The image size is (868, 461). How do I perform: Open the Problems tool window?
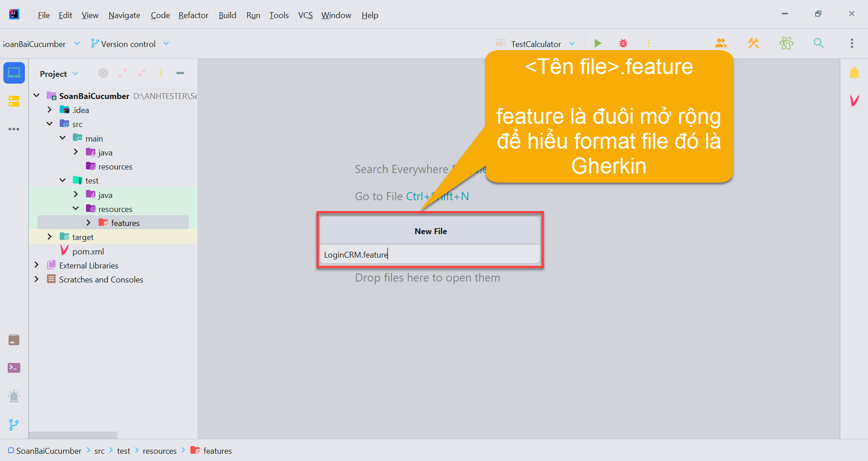(14, 396)
